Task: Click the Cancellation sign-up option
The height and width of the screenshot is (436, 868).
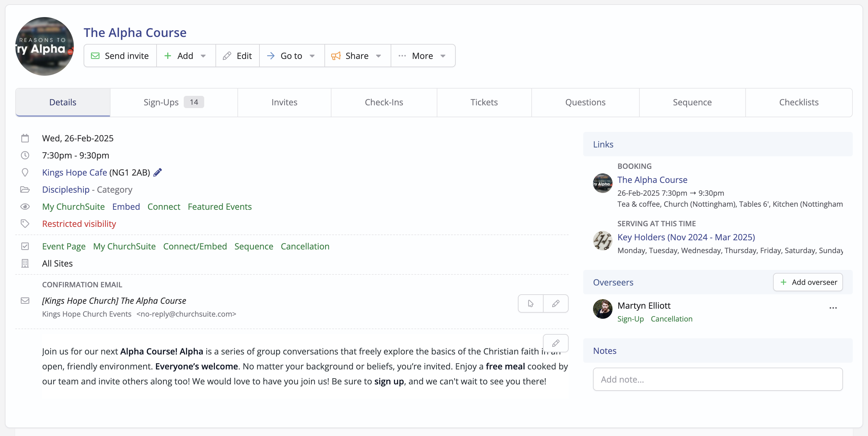Action: click(x=305, y=246)
